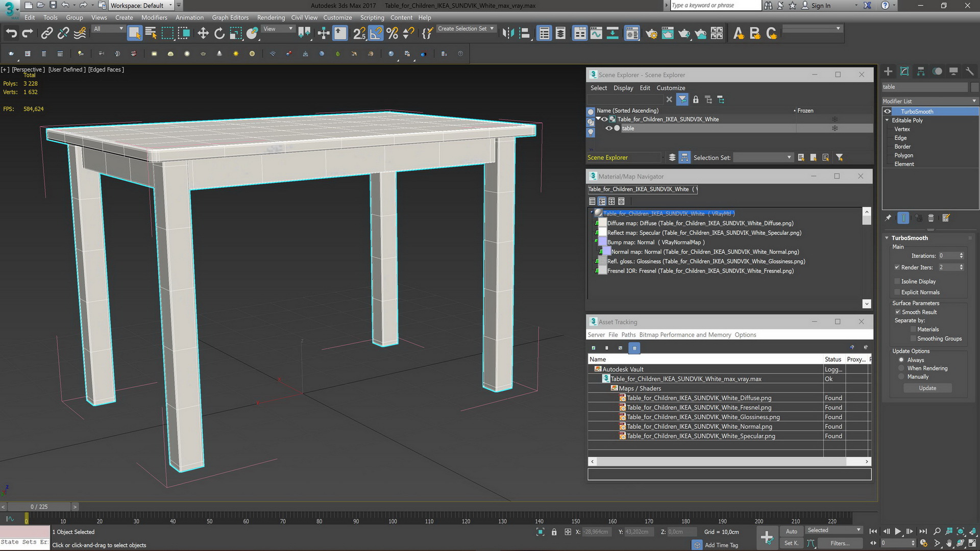The width and height of the screenshot is (980, 551).
Task: Click the Mirror tool icon
Action: click(x=508, y=34)
